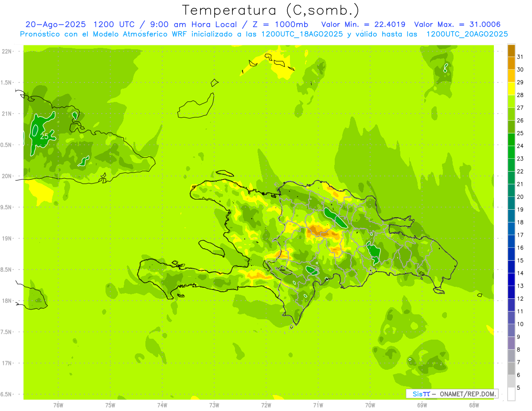The width and height of the screenshot is (532, 411).
Task: Click the legend value '20'
Action: coord(520,197)
